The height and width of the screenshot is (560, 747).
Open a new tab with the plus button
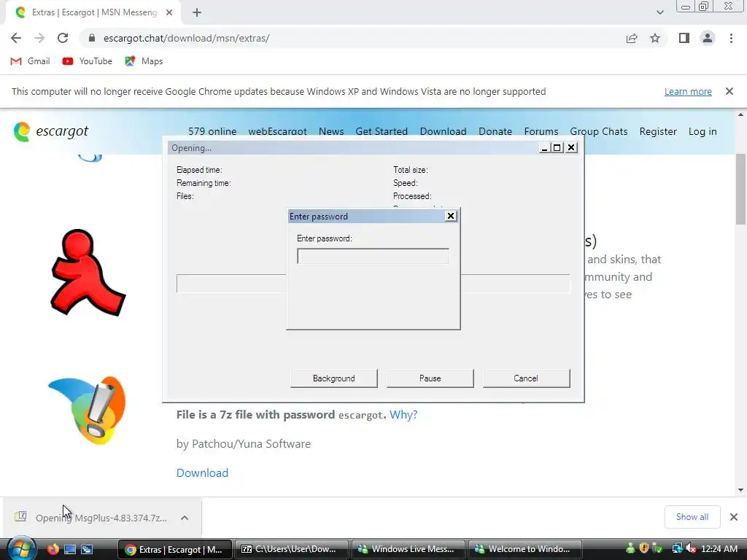click(197, 12)
